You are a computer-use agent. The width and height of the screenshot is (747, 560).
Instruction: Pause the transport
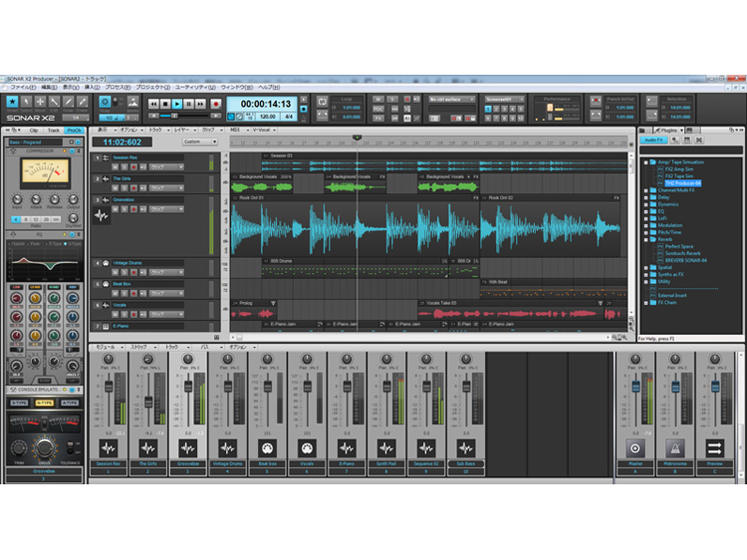click(x=189, y=104)
